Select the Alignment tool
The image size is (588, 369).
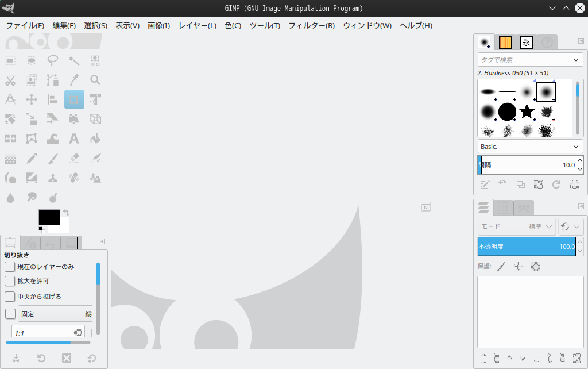tap(52, 99)
